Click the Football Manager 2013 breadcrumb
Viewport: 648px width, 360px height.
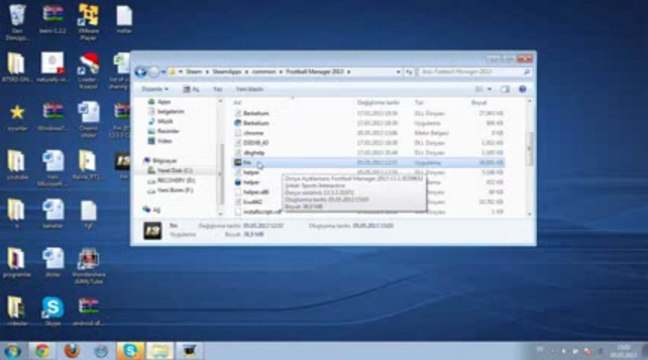coord(314,72)
